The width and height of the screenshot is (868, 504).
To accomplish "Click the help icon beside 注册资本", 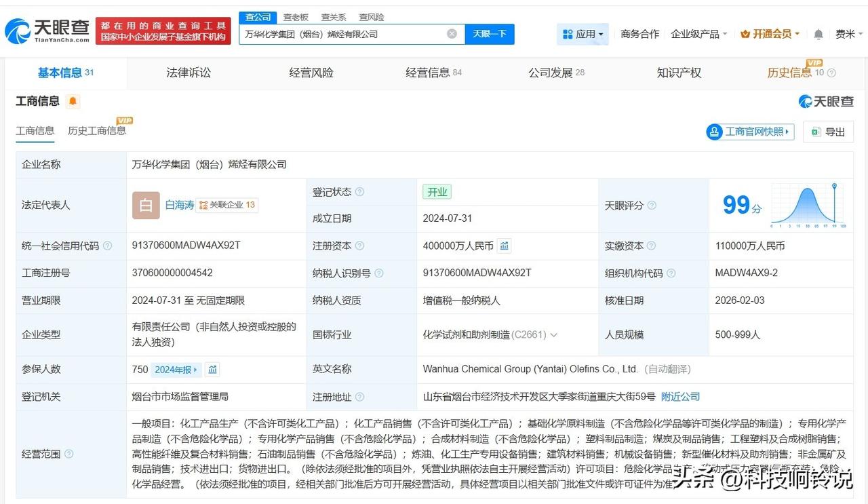I will pyautogui.click(x=359, y=246).
